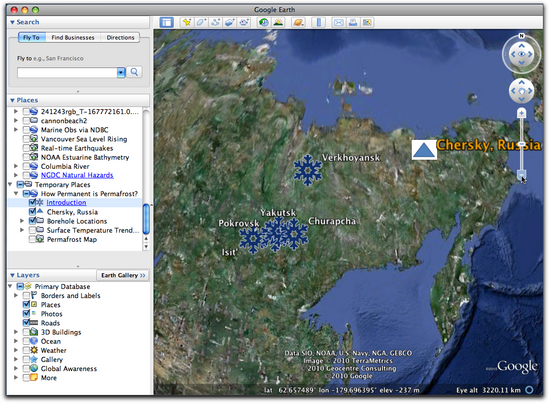Open the NGDC Natural Hazards link

click(77, 175)
